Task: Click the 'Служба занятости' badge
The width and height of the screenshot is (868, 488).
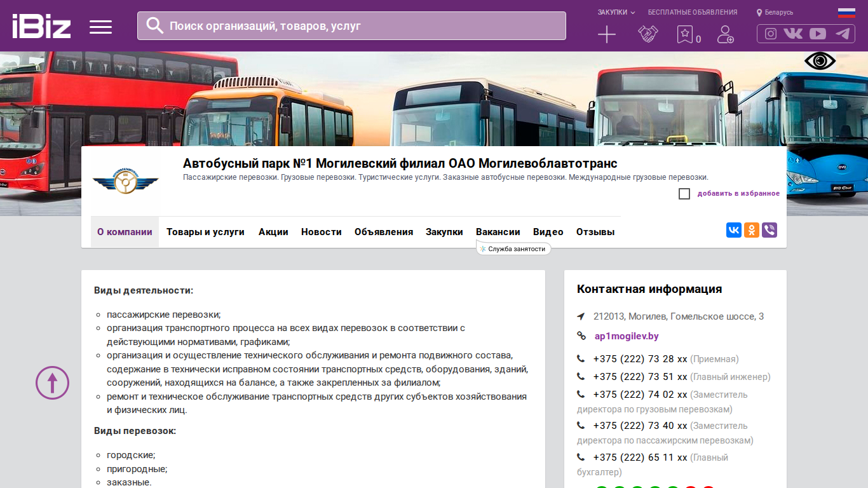Action: [x=513, y=249]
